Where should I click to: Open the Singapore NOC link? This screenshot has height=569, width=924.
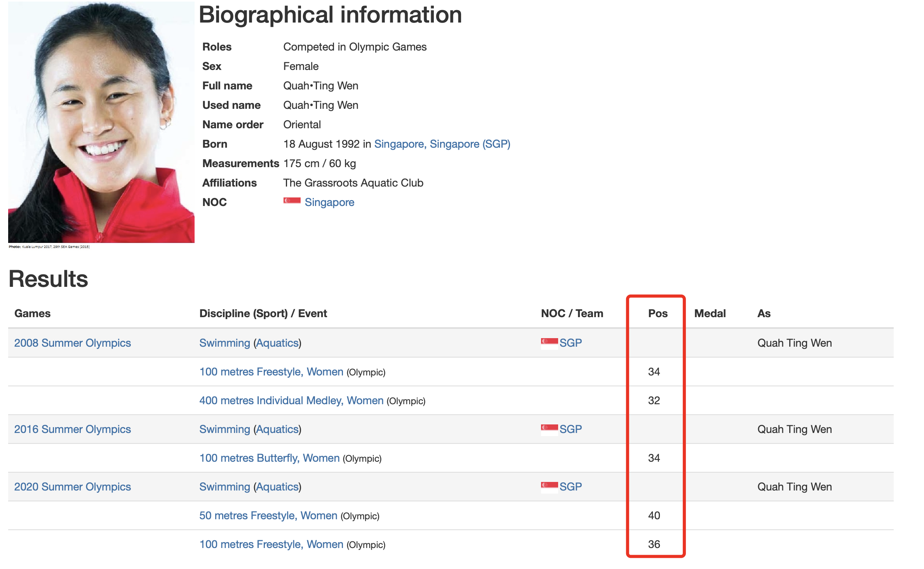coord(329,202)
